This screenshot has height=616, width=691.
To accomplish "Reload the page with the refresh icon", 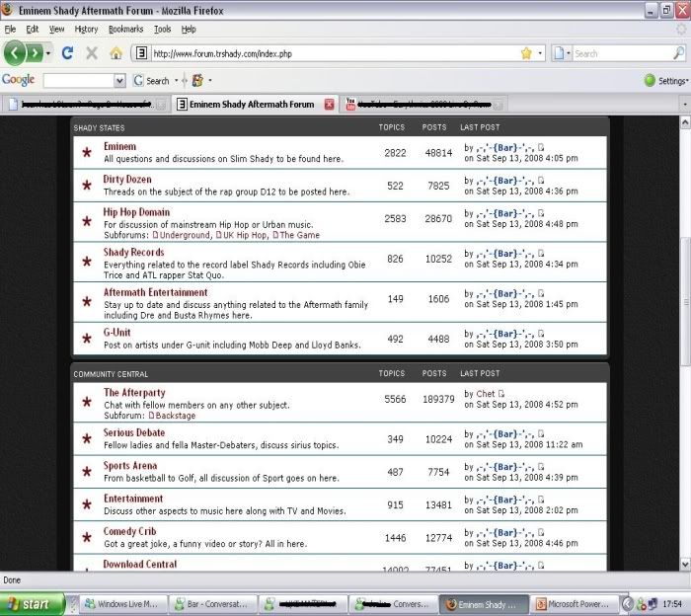I will 67,53.
